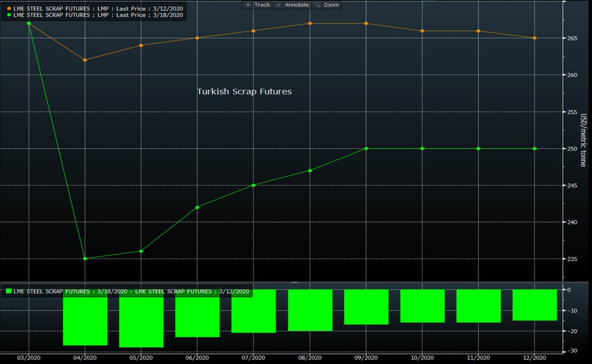
Task: Click the 03/2020 x-axis date label
Action: pyautogui.click(x=29, y=357)
